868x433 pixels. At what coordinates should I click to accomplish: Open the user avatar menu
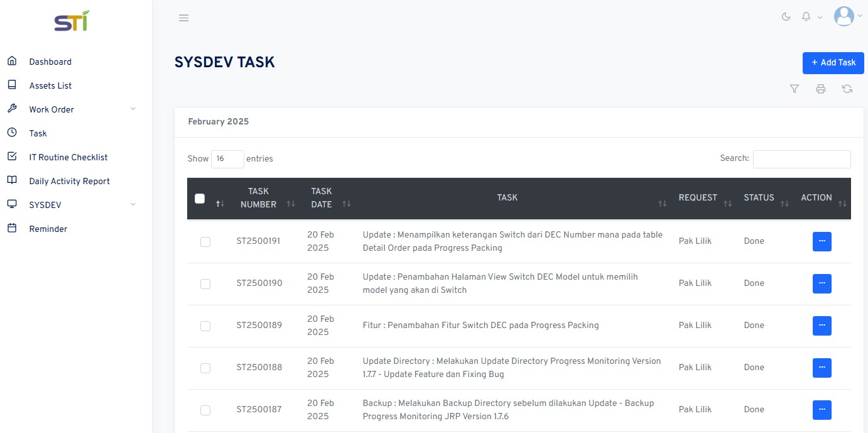(x=844, y=17)
